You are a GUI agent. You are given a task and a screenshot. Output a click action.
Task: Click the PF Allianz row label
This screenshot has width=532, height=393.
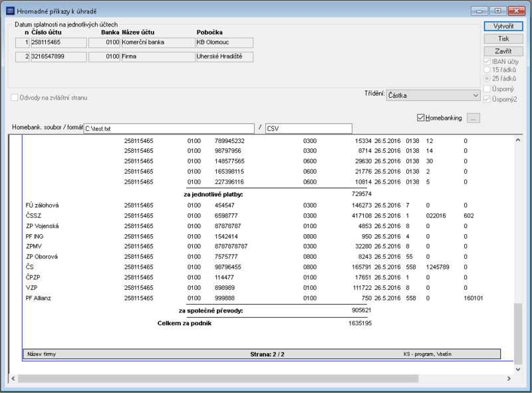tap(39, 299)
